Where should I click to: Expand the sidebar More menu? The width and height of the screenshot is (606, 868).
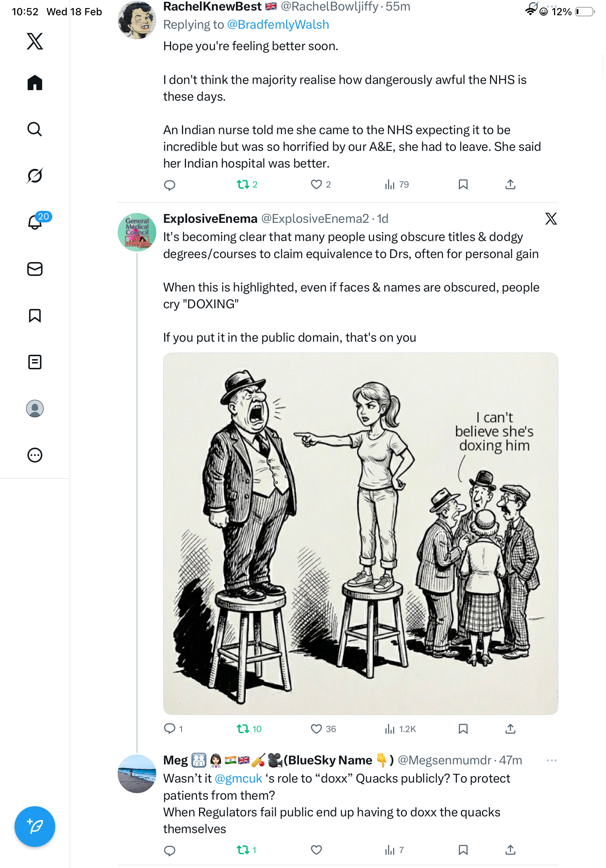[35, 455]
